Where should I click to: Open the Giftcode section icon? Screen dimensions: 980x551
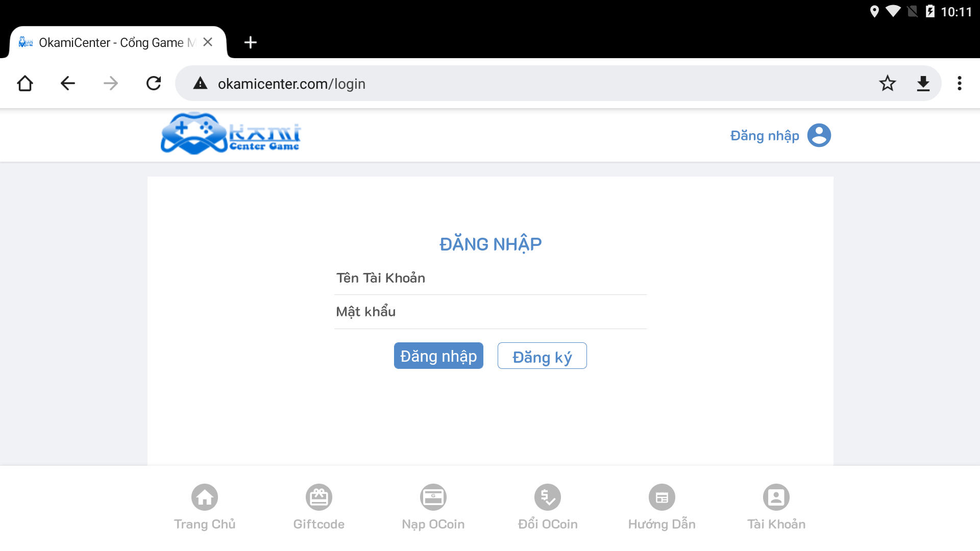click(x=319, y=497)
